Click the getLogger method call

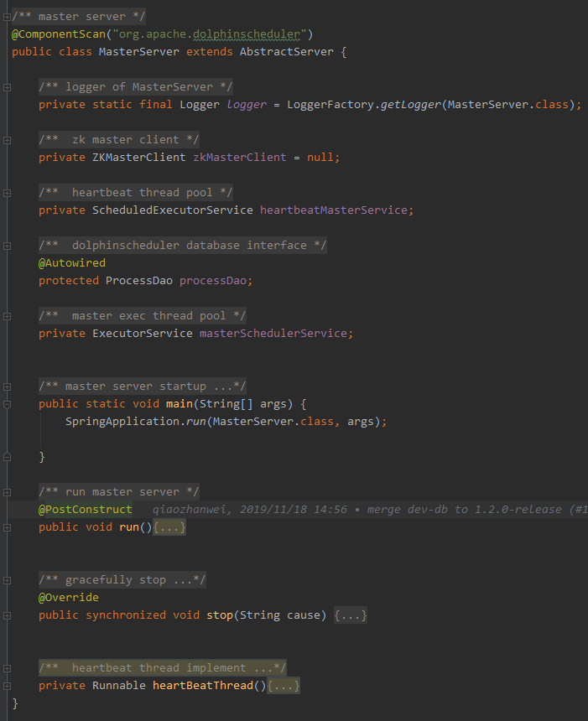[x=411, y=105]
